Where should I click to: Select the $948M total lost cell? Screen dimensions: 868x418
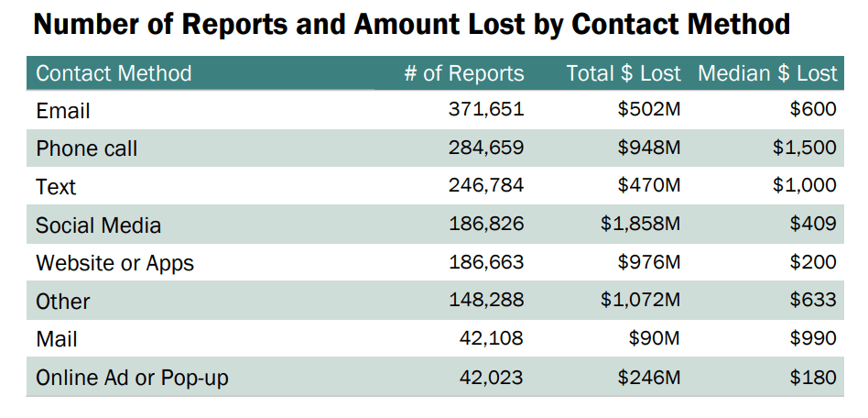click(649, 148)
